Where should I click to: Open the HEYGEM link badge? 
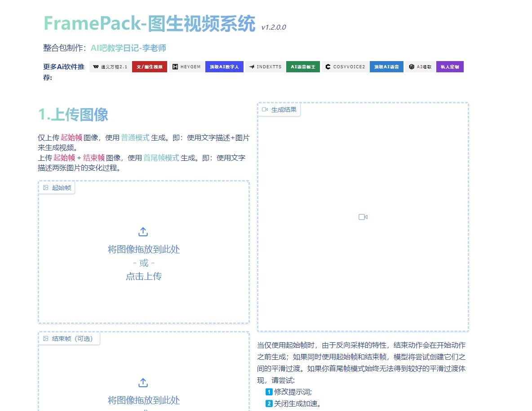click(186, 66)
